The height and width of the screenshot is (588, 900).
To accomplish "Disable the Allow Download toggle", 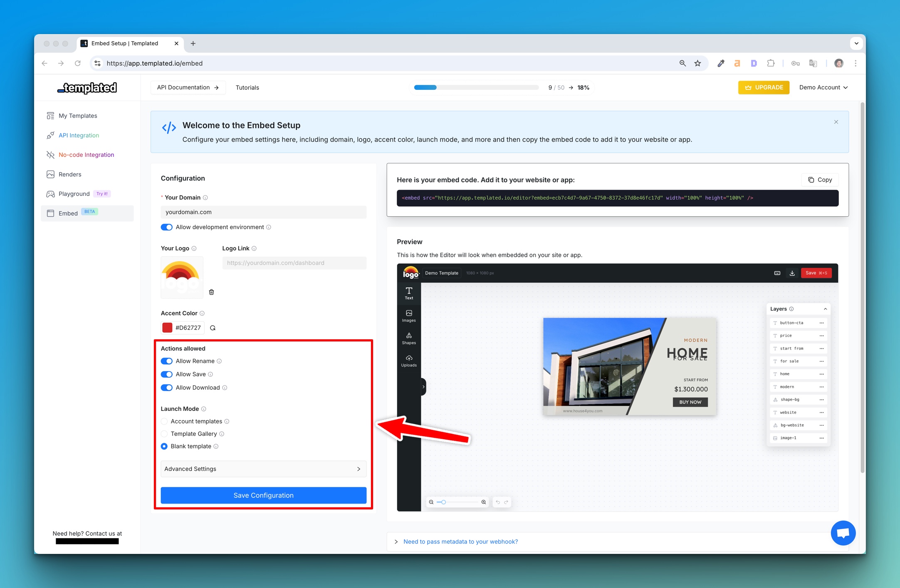I will pos(167,388).
